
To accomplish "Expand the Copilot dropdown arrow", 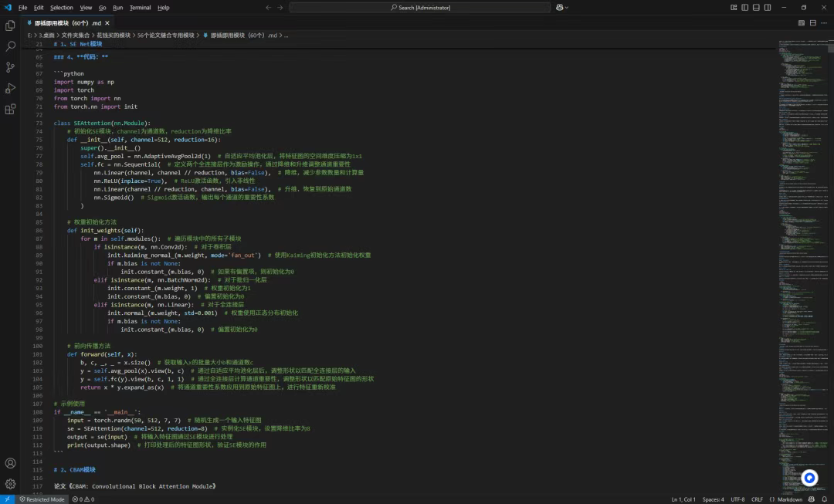I will coord(567,8).
